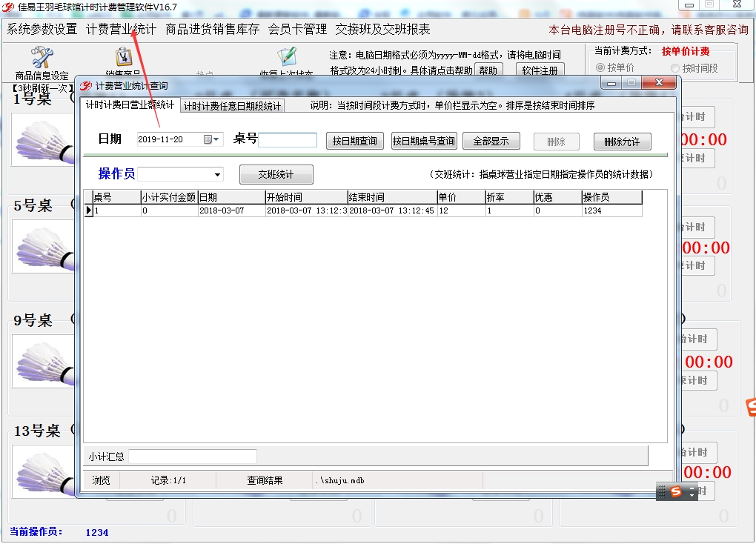756x544 pixels.
Task: Expand the 操作员 combo box
Action: coord(217,175)
